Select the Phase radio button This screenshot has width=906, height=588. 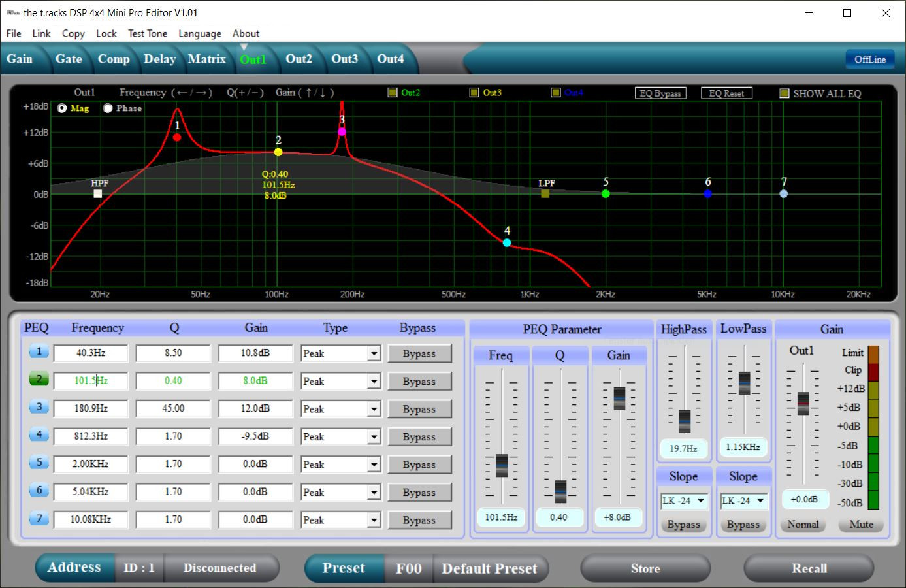(x=108, y=108)
